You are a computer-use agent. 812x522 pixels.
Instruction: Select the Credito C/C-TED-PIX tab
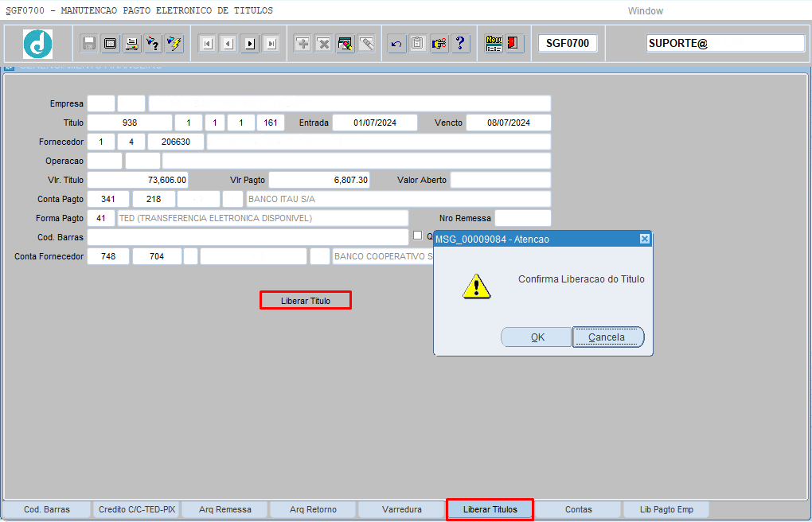point(136,509)
